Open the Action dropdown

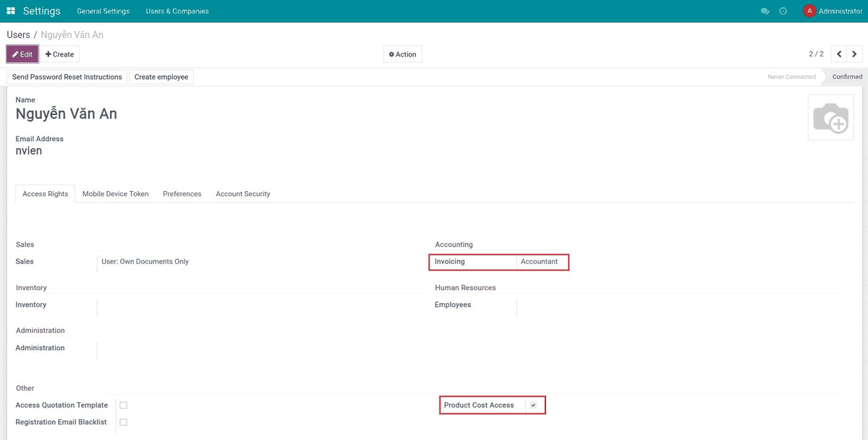click(403, 54)
